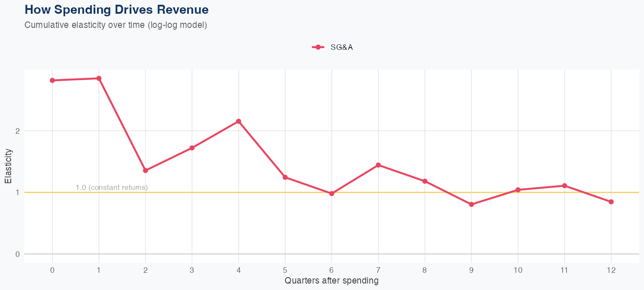Select the cumulative elasticity subtitle text
644x290 pixels.
(x=116, y=25)
